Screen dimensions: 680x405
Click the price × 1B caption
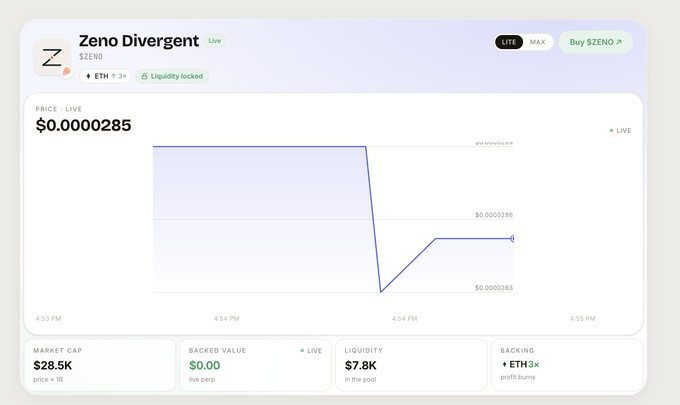[x=48, y=379]
